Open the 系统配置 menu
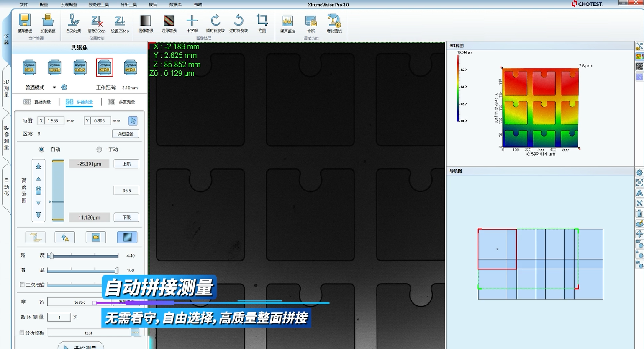Viewport: 644px width, 349px height. (69, 5)
